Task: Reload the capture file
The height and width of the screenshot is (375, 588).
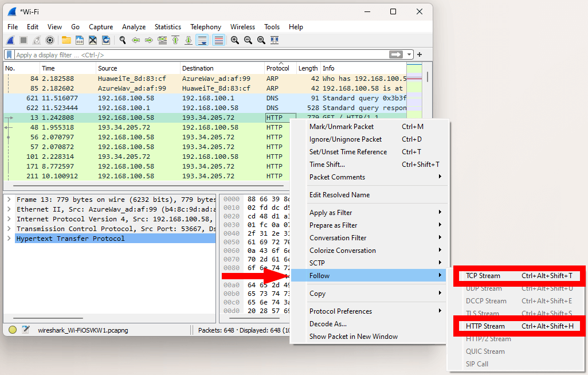Action: pos(106,40)
